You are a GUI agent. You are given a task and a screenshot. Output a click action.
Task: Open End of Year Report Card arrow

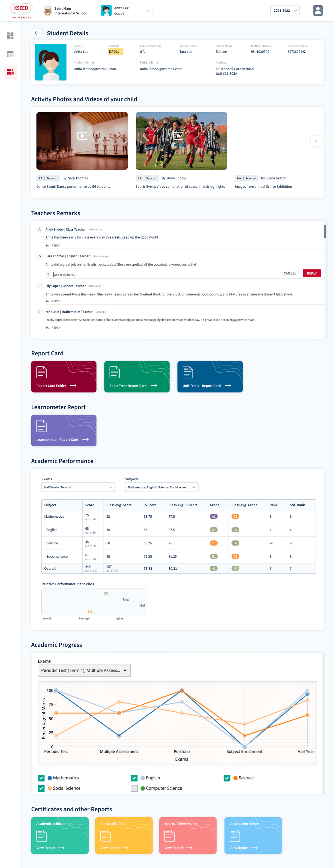pos(154,385)
